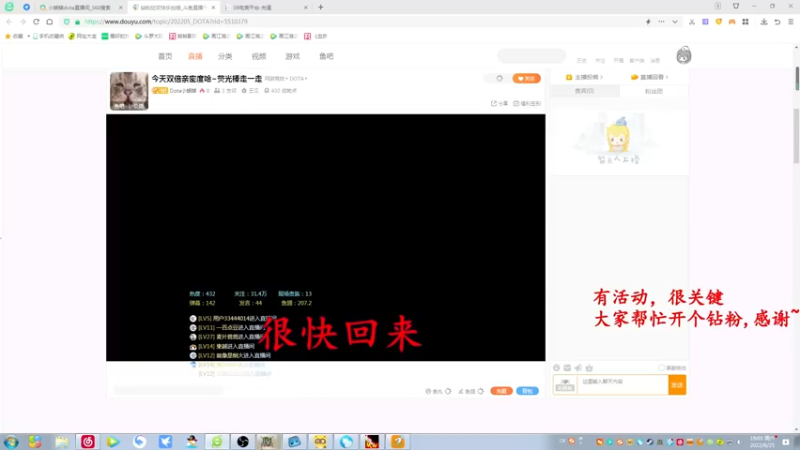Switch to the 360搜索 dota tab
The width and height of the screenshot is (800, 450).
[79, 8]
